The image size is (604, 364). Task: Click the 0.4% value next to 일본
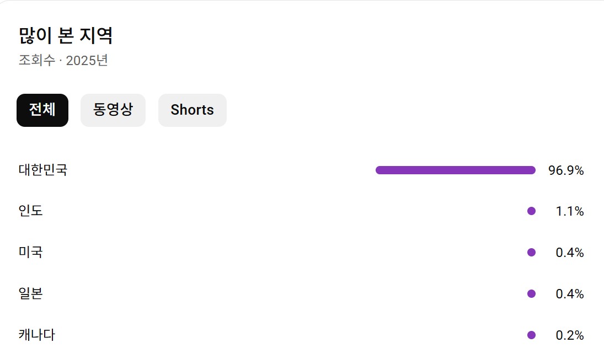tap(570, 294)
